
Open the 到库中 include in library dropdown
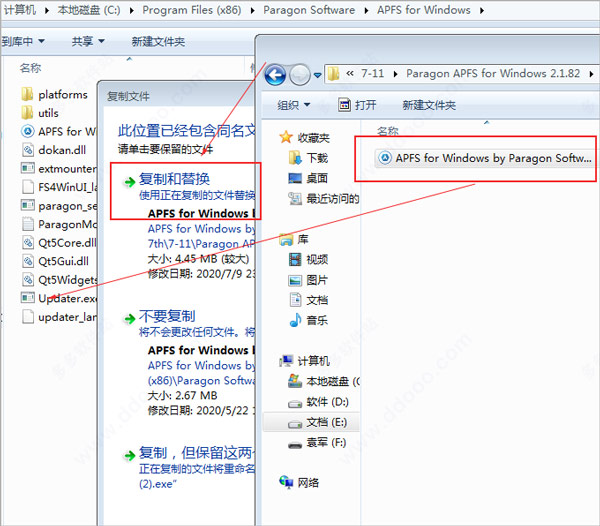(23, 41)
